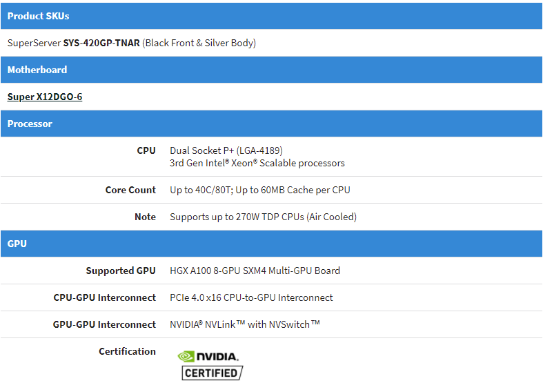Click the Dual Socket P+ (LGA-4189) text

point(226,150)
